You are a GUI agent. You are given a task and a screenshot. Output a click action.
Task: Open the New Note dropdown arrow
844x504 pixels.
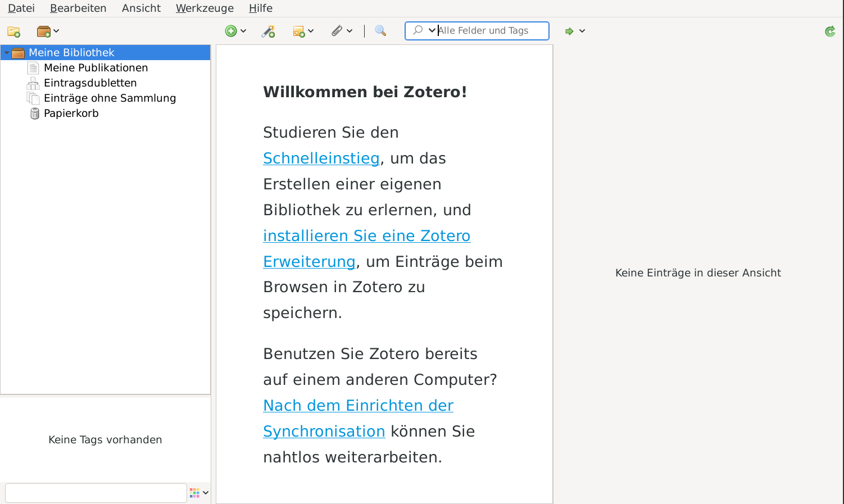click(x=311, y=31)
